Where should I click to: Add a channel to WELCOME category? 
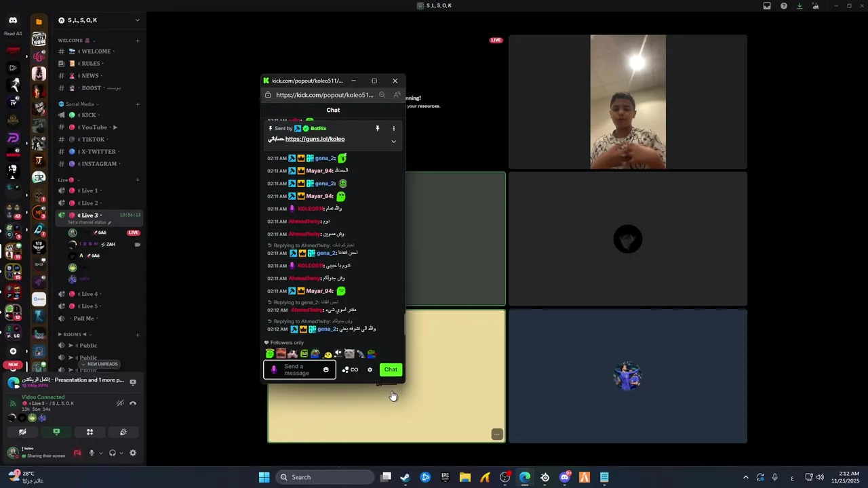(x=137, y=41)
